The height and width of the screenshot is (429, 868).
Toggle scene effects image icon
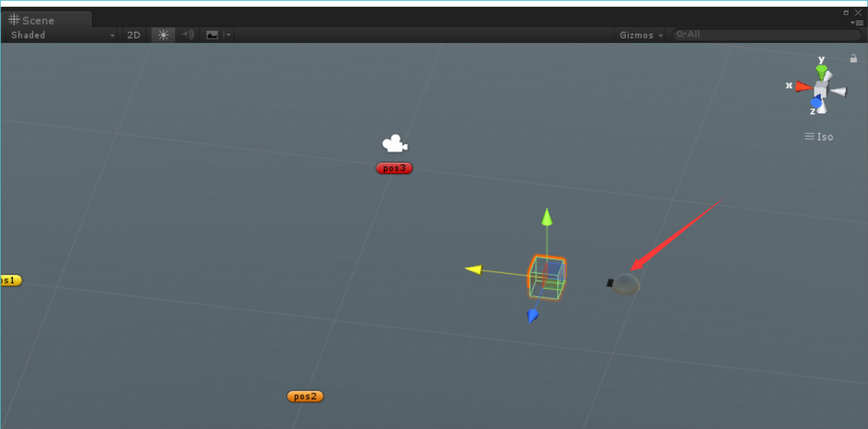pyautogui.click(x=212, y=35)
